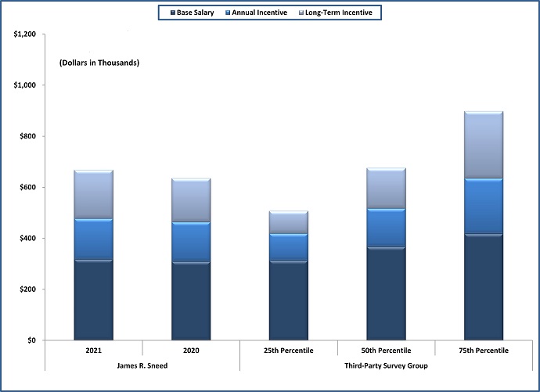The image size is (540, 392).
Task: Click the Third-Party Survey Group label
Action: click(x=386, y=365)
